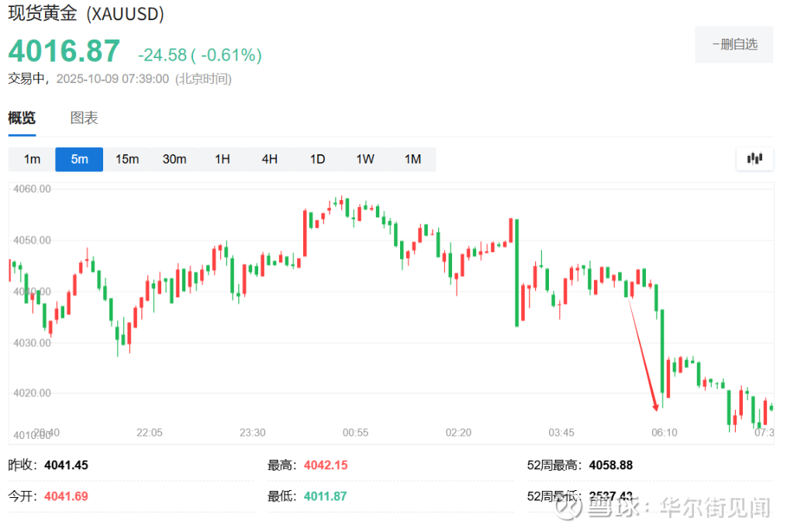Open the candlestick chart type icon

[754, 159]
